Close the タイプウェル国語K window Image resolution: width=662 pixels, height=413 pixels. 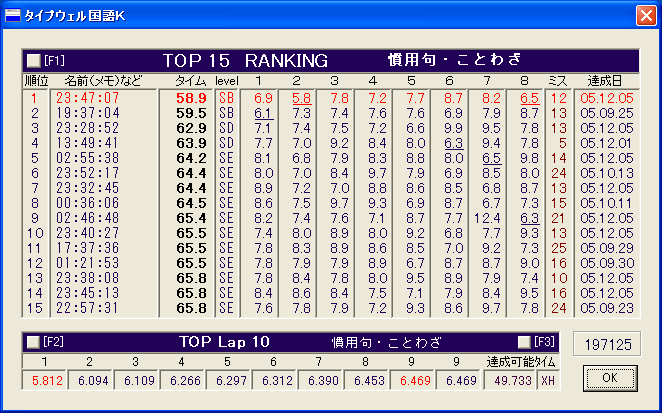point(646,16)
